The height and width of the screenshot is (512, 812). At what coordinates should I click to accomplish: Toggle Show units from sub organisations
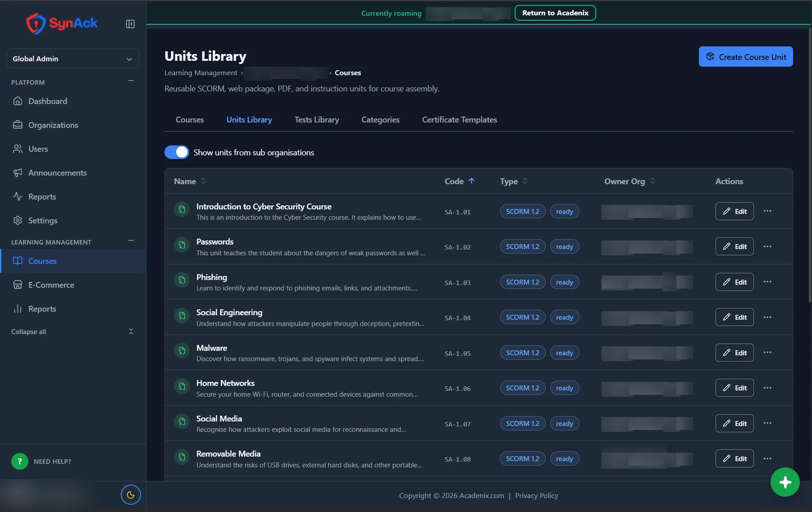tap(177, 152)
